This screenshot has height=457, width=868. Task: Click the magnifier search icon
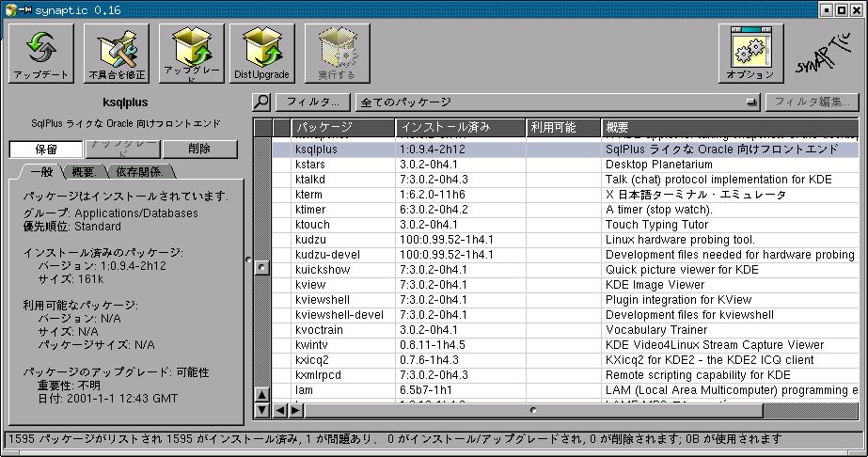261,102
